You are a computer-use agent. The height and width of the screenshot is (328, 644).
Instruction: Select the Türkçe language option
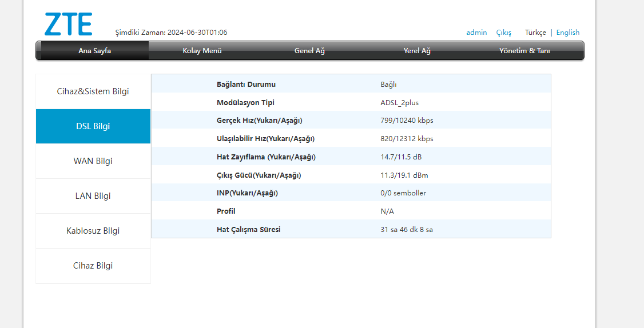pos(535,33)
